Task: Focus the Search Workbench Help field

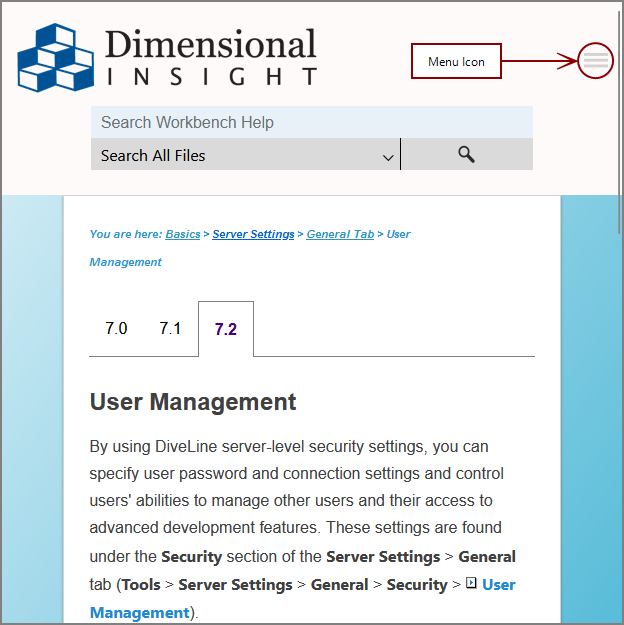Action: click(x=311, y=122)
